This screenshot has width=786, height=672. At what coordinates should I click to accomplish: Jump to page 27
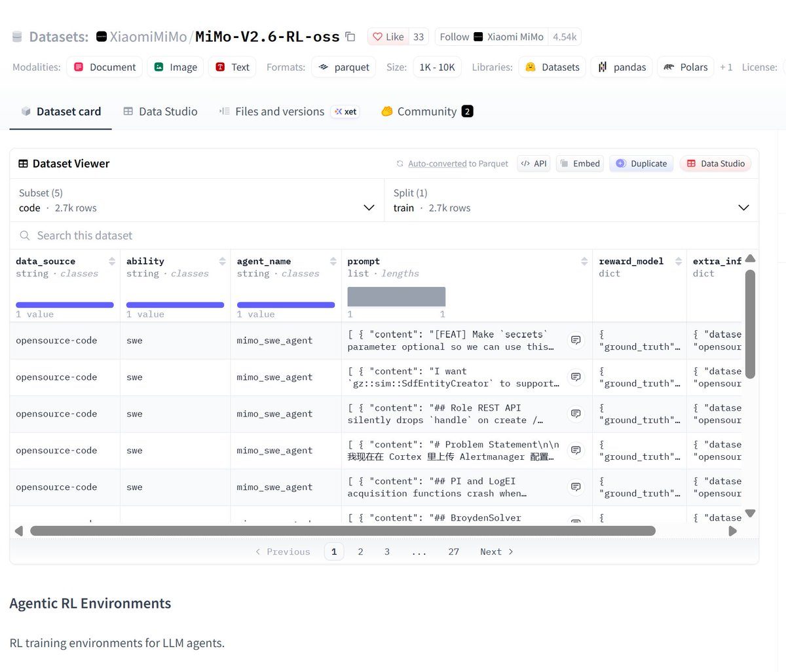point(453,551)
